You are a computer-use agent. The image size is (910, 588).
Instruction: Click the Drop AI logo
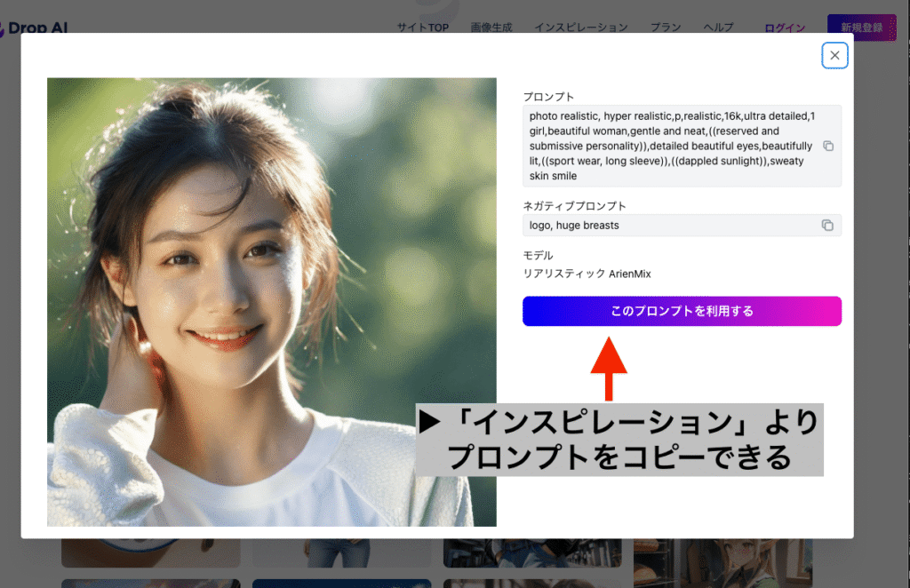(35, 28)
